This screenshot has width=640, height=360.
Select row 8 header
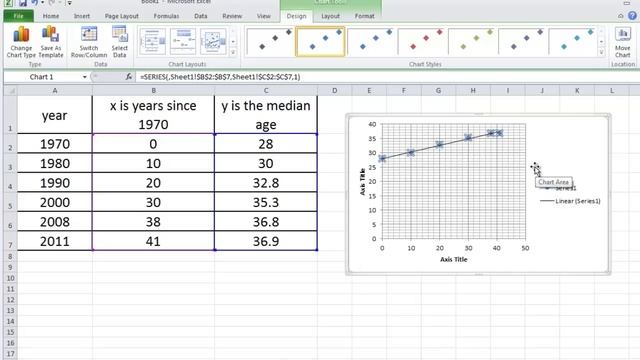(x=10, y=256)
